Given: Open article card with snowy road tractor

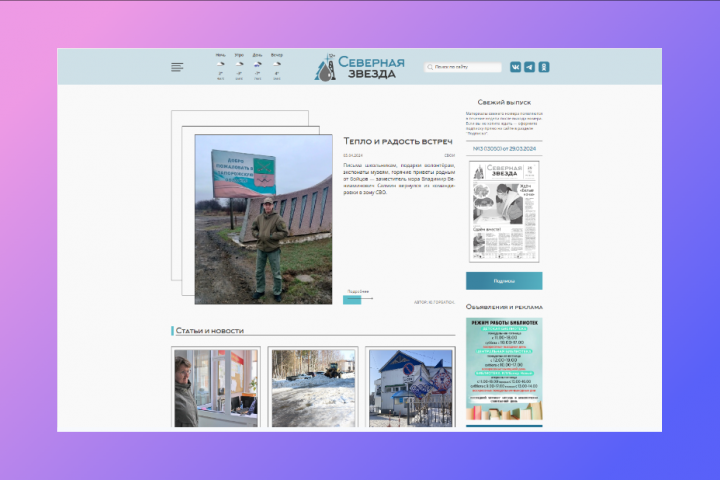Looking at the screenshot, I should (313, 388).
